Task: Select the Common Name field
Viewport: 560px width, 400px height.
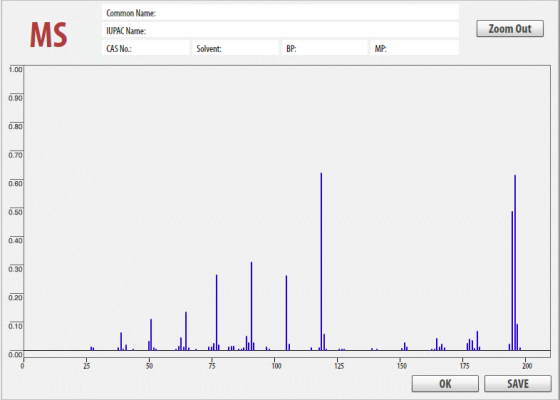Action: pos(280,13)
